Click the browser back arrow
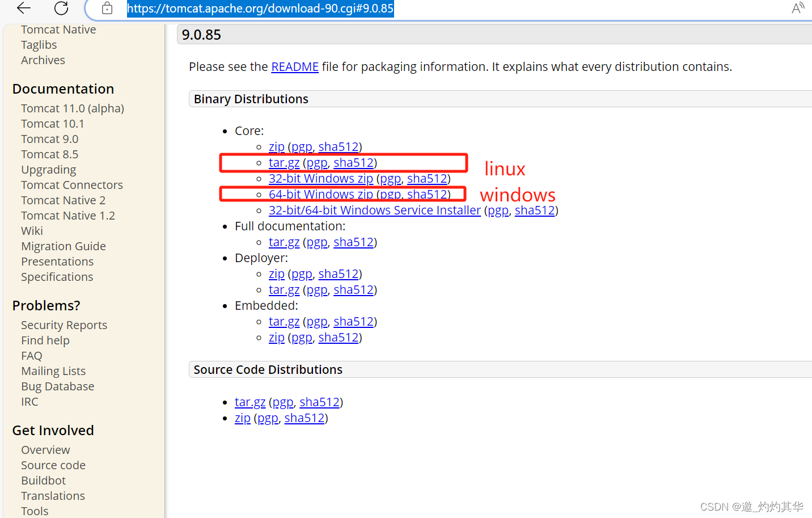Image resolution: width=812 pixels, height=518 pixels. (x=23, y=9)
